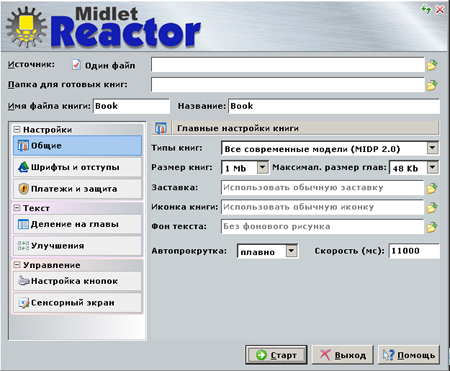Click the green arrows icon at top right

426,9
